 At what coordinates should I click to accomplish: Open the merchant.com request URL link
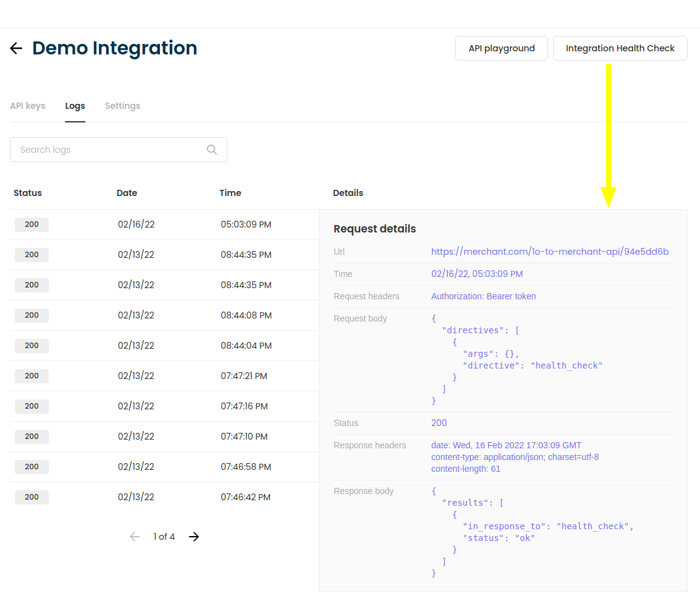(549, 252)
